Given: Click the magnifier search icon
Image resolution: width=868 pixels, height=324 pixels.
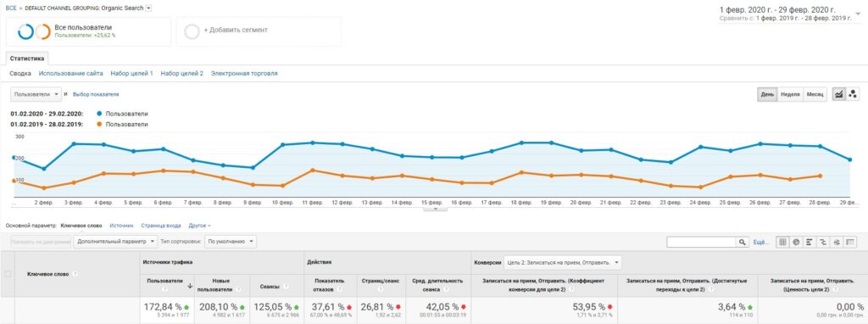Looking at the screenshot, I should coord(743,242).
